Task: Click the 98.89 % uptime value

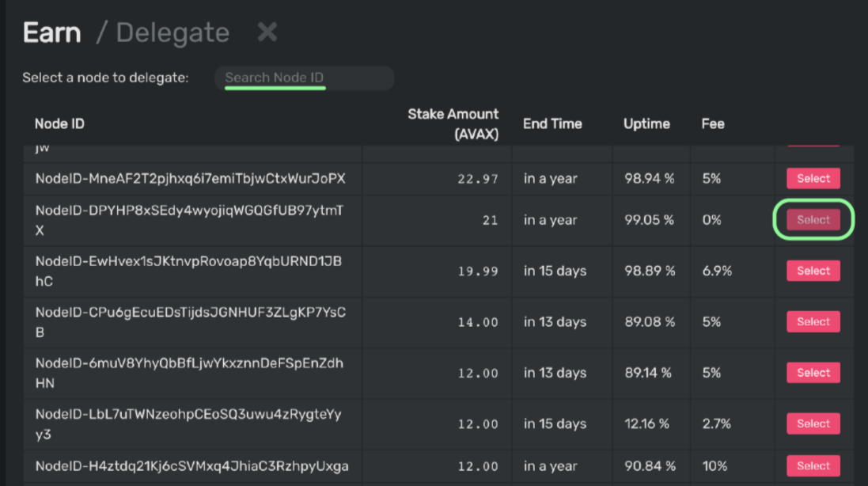Action: [x=650, y=271]
